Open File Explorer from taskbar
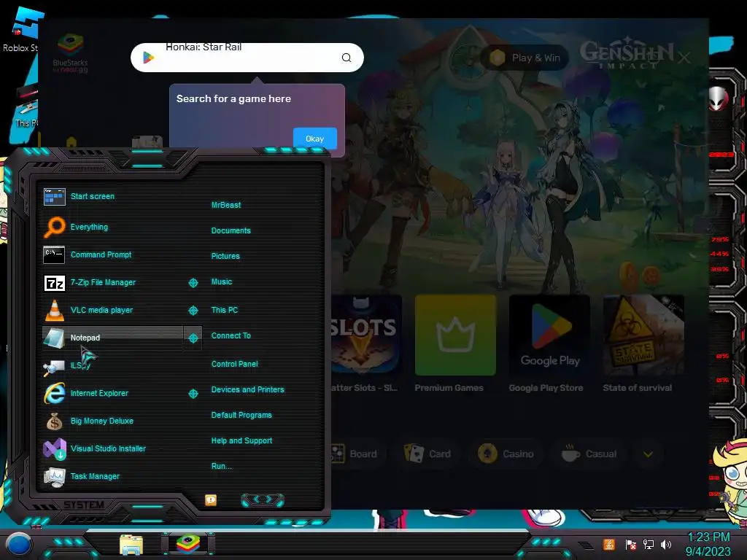 tap(131, 545)
